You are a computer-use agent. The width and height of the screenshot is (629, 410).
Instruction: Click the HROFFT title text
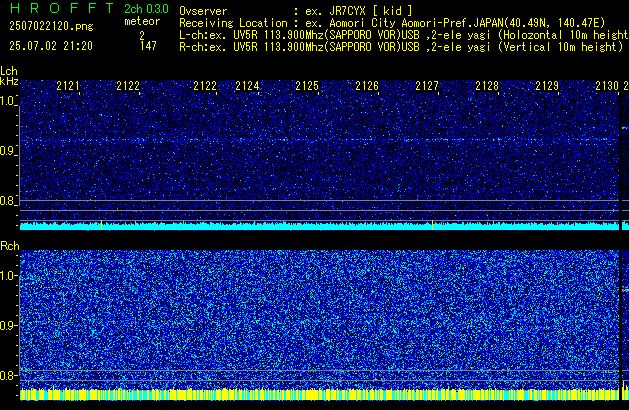[x=62, y=8]
